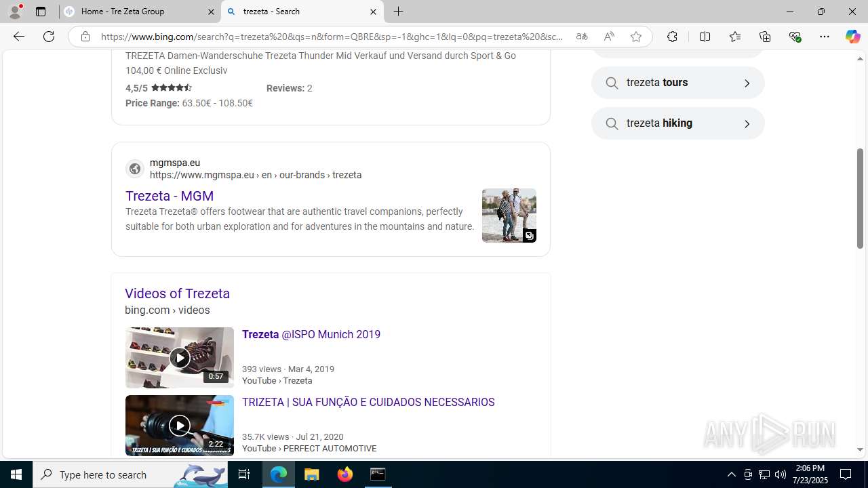
Task: Refresh the Bing search page
Action: click(49, 37)
